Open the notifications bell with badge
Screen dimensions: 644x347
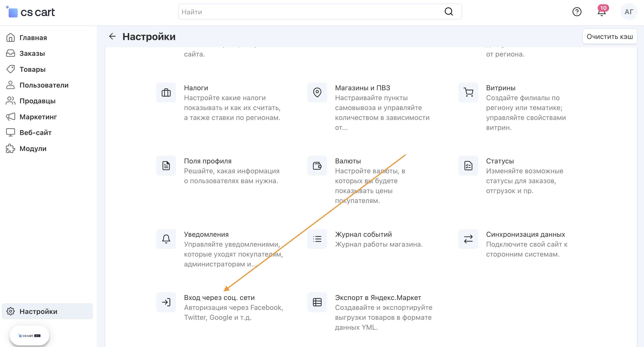point(602,12)
